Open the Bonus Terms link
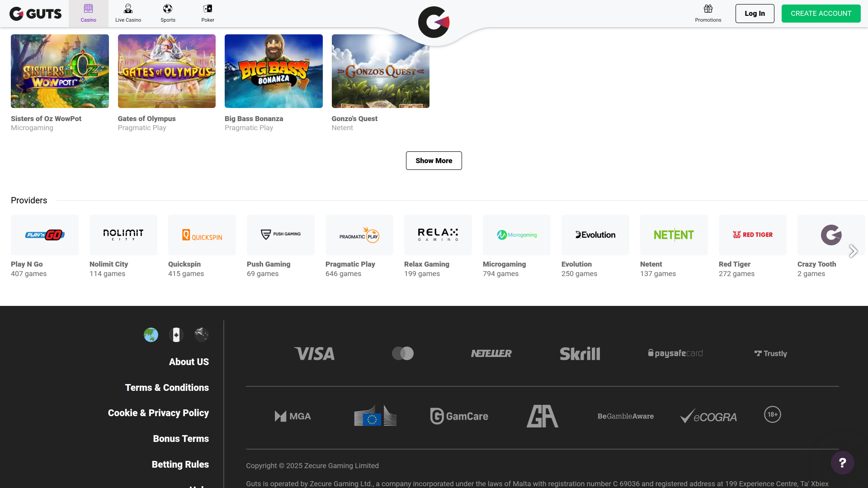868x488 pixels. [x=180, y=438]
